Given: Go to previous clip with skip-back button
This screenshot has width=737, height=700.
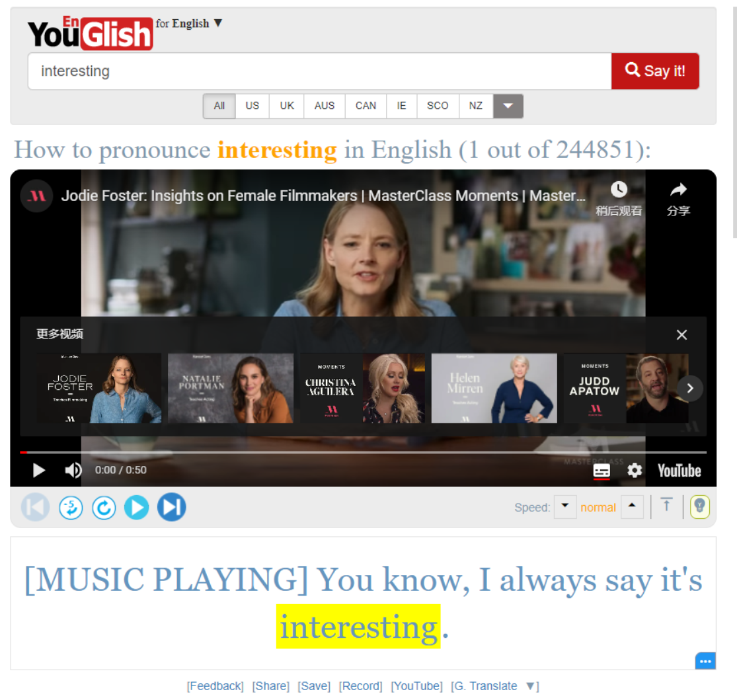Looking at the screenshot, I should tap(35, 507).
